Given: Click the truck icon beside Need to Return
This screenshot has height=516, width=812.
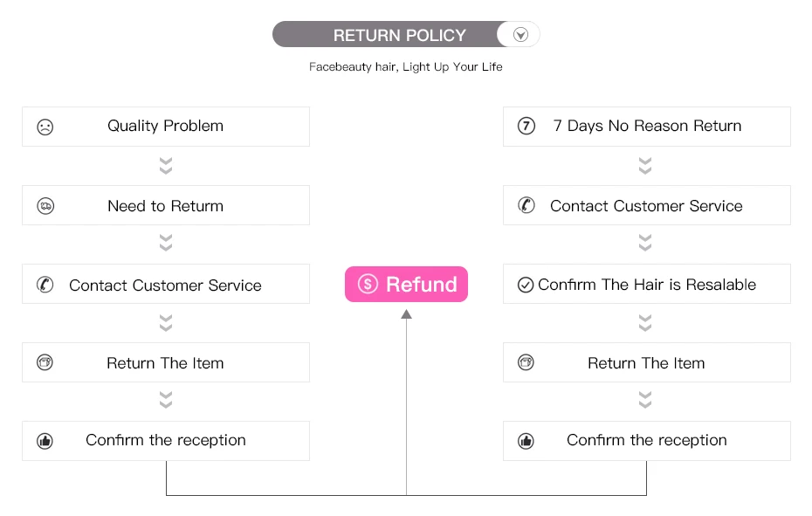Looking at the screenshot, I should 45,206.
